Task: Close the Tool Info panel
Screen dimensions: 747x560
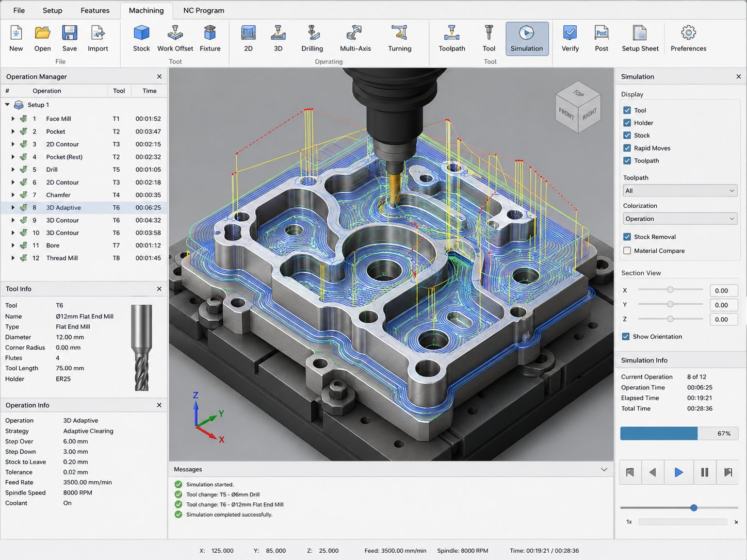Action: 159,289
